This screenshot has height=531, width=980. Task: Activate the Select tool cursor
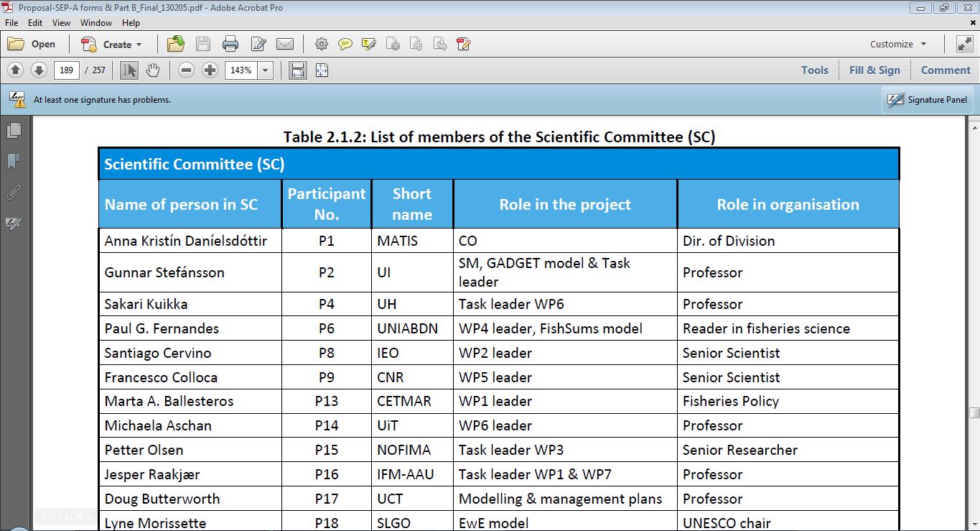129,70
